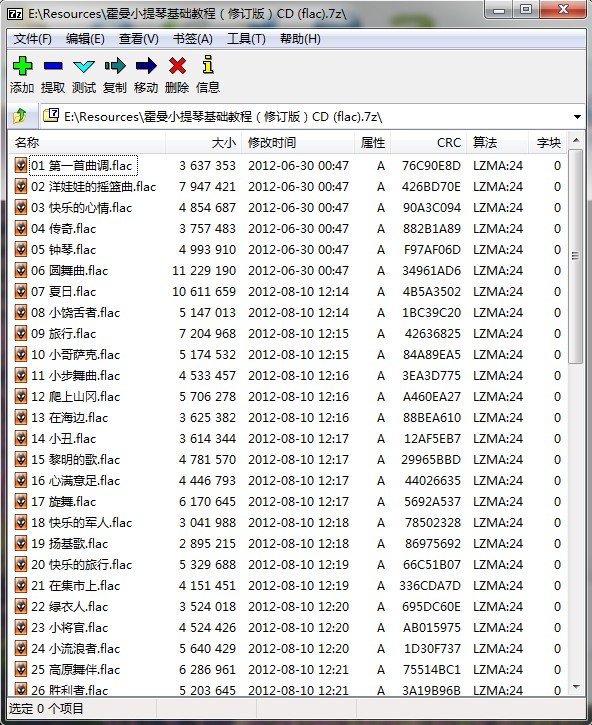The image size is (592, 725).
Task: Click the file icon of 07 夏日.flac
Action: coord(21,291)
